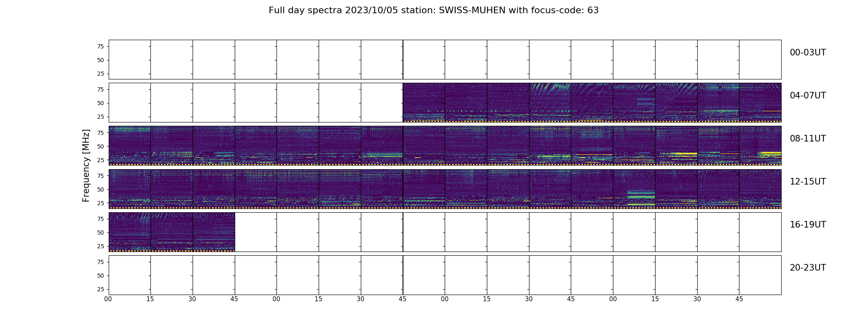
Task: Click the 12-15UT row label
Action: (808, 182)
